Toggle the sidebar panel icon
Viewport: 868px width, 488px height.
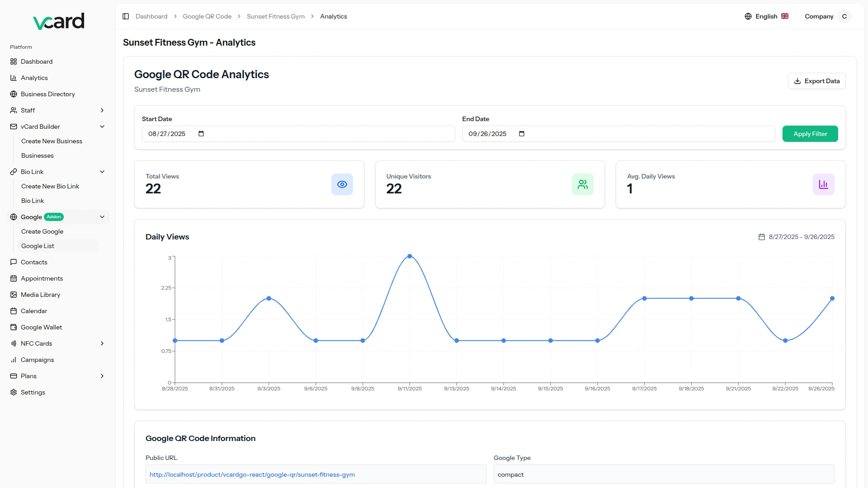tap(126, 16)
